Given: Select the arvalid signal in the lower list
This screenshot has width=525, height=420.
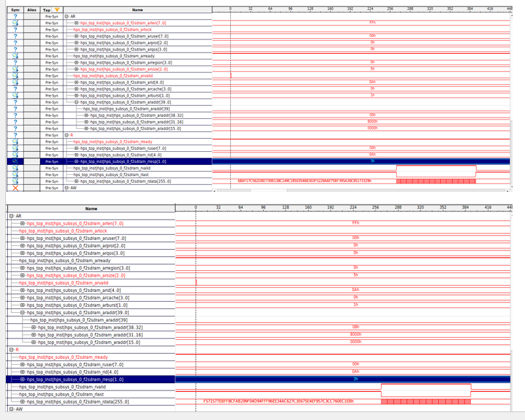Looking at the screenshot, I should pos(64,283).
